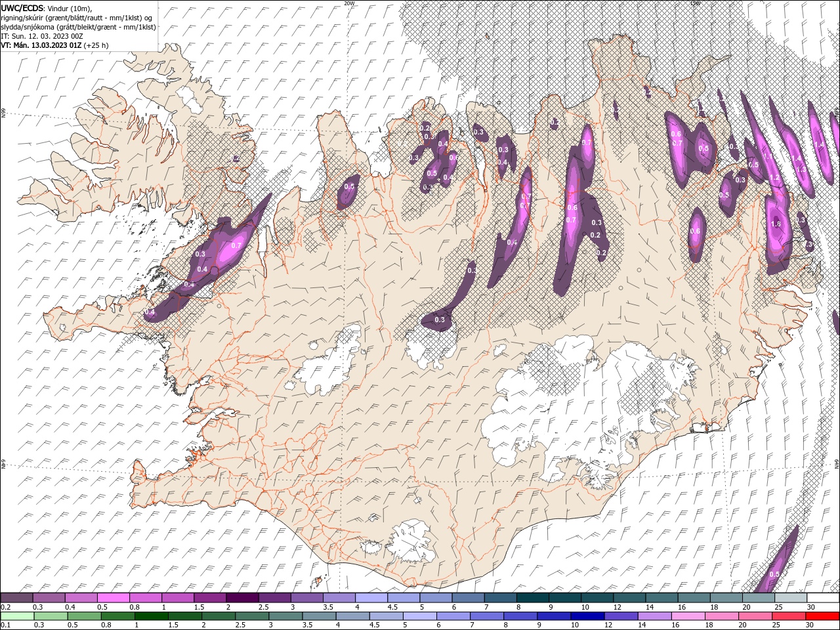The height and width of the screenshot is (630, 840).
Task: Click the crimson 25 swatch in bottom legend row
Action: pos(788,616)
